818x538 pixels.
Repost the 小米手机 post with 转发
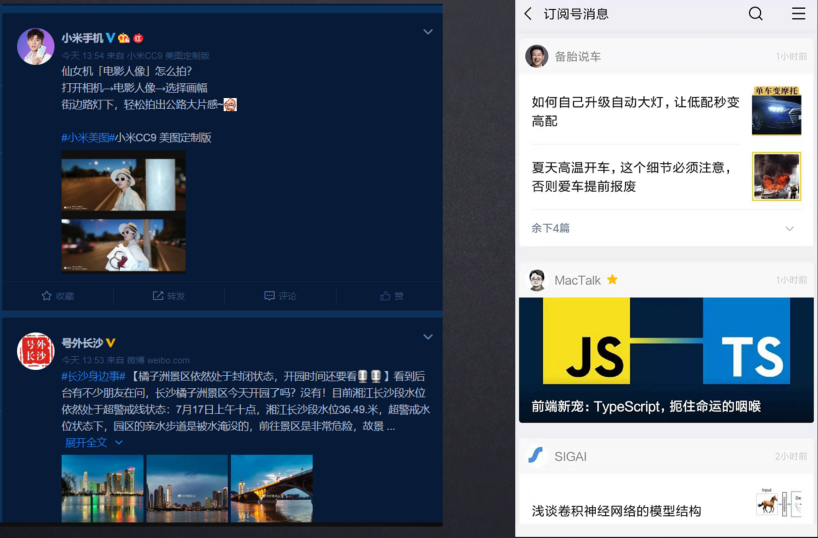click(169, 296)
